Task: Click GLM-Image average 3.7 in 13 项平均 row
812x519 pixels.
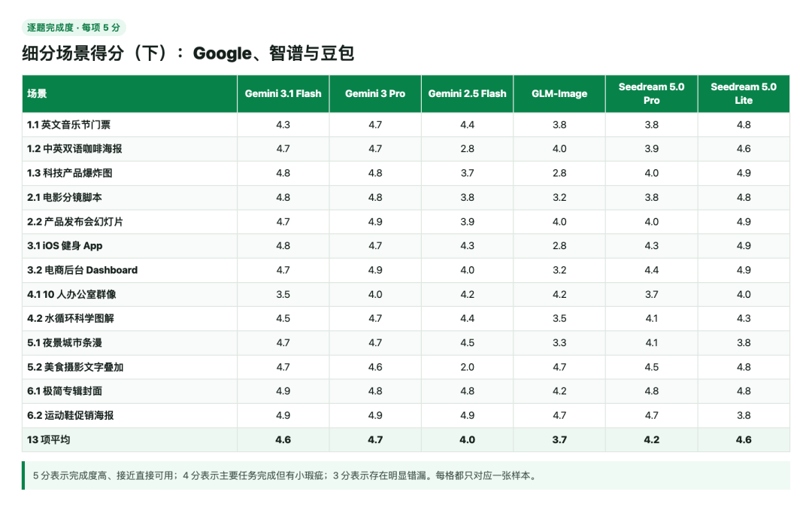Action: 559,440
